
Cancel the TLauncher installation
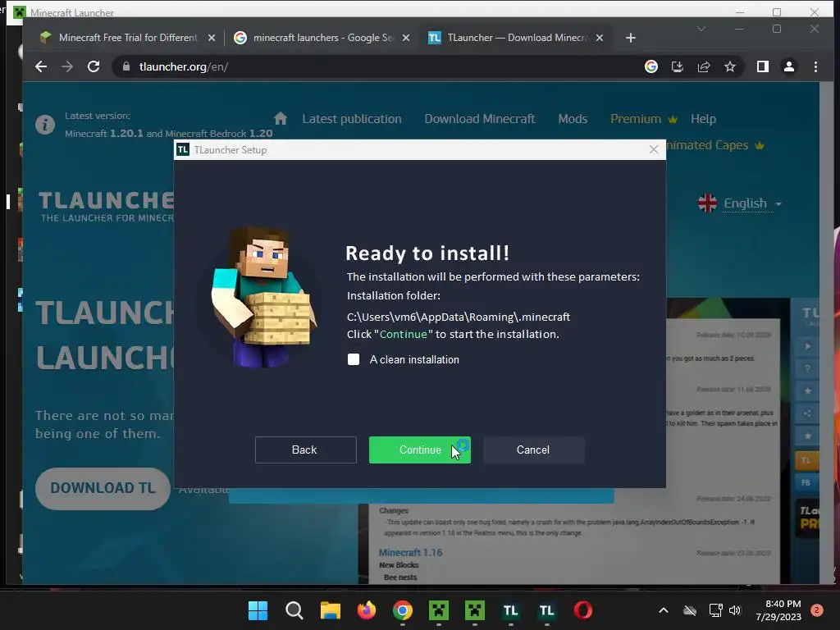[533, 450]
